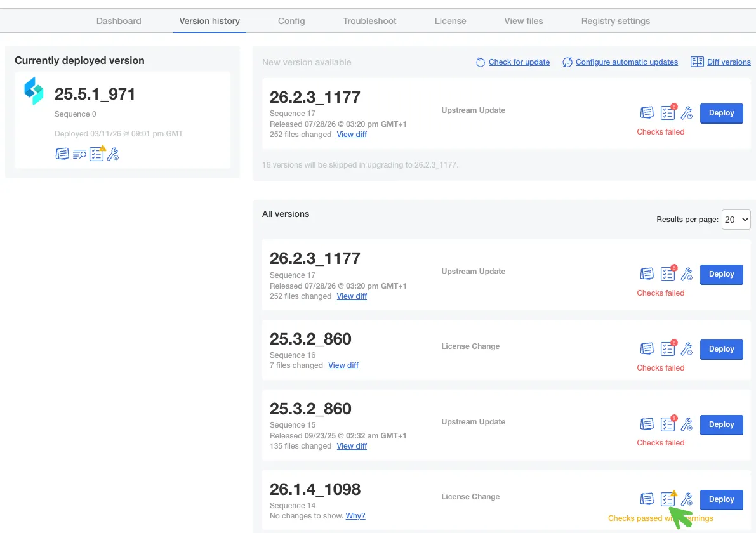The height and width of the screenshot is (533, 756).
Task: Click Deploy in the New version available card
Action: (721, 113)
